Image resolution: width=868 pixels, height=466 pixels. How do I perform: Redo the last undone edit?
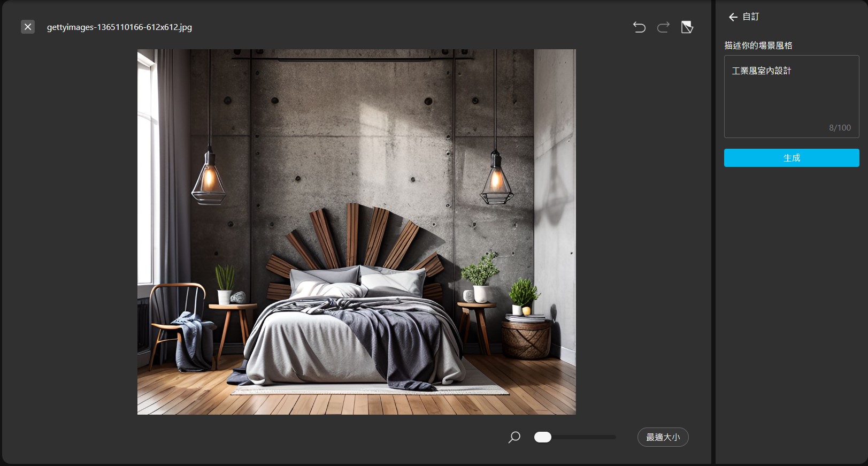(x=663, y=27)
